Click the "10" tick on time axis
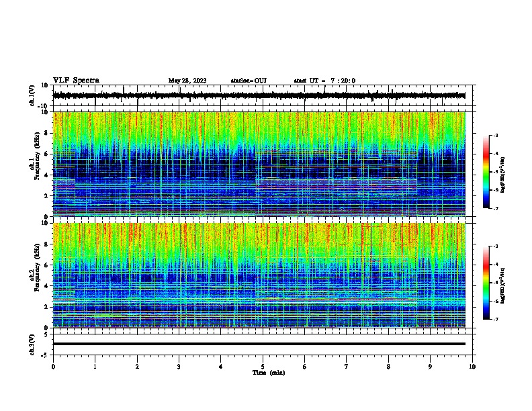Image resolution: width=532 pixels, height=411 pixels. coord(472,367)
